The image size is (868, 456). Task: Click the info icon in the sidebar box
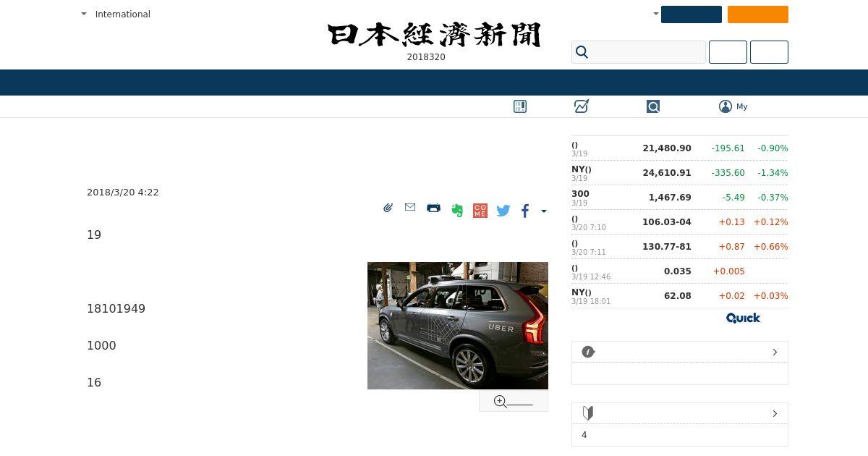tap(588, 352)
